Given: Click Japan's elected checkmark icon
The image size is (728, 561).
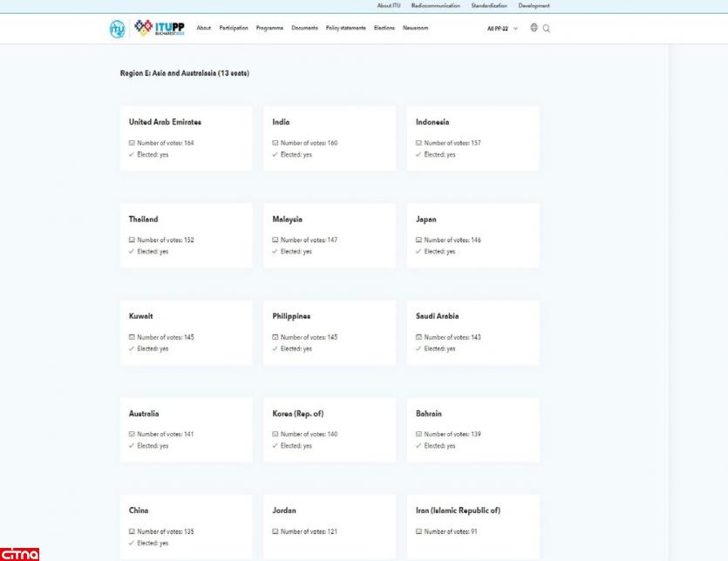Looking at the screenshot, I should (x=418, y=252).
